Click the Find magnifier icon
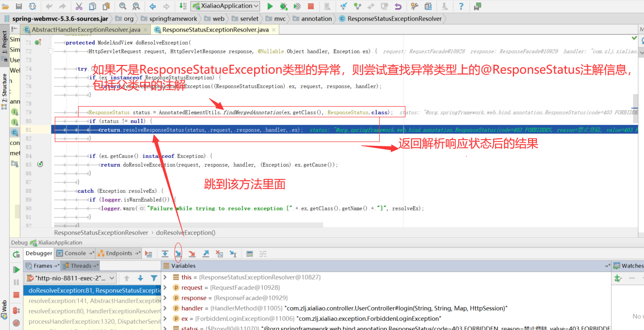 coord(123,6)
